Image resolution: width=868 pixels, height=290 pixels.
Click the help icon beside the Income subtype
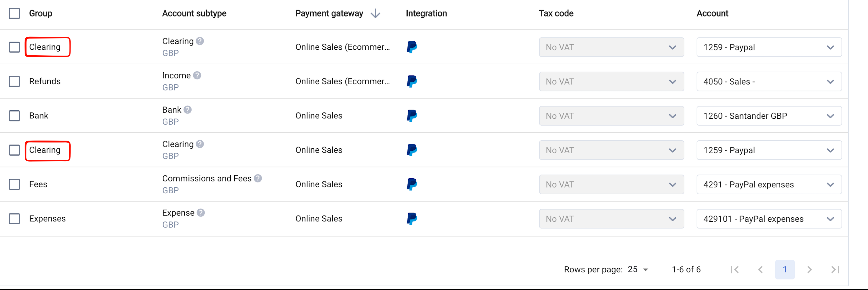pos(197,75)
